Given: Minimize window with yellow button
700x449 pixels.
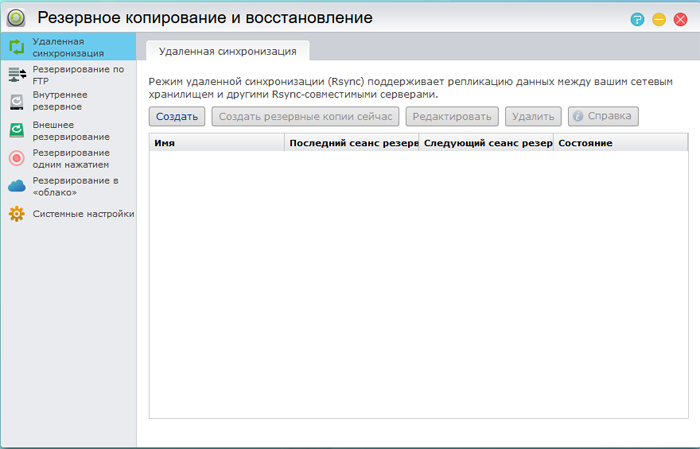Looking at the screenshot, I should click(659, 19).
